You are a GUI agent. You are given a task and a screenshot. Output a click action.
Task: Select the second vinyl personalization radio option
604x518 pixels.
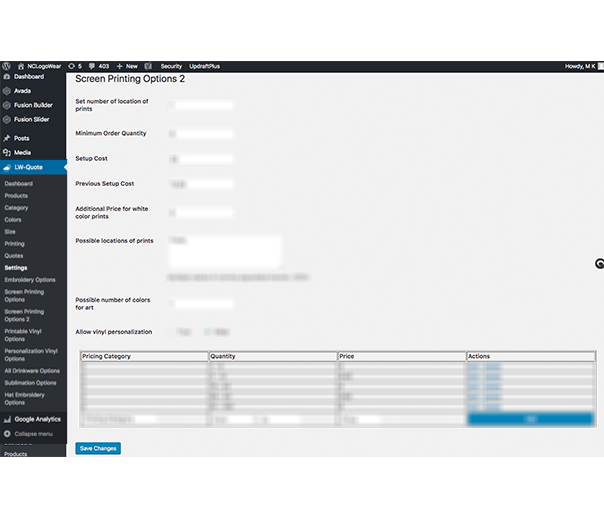(x=207, y=332)
